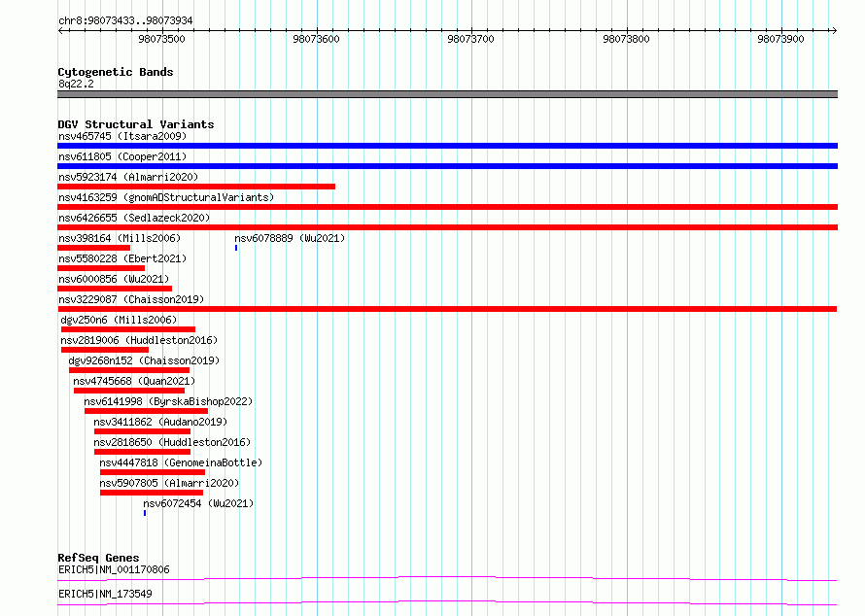Select the 8q22.2 band label
865x616 pixels.
pyautogui.click(x=76, y=84)
